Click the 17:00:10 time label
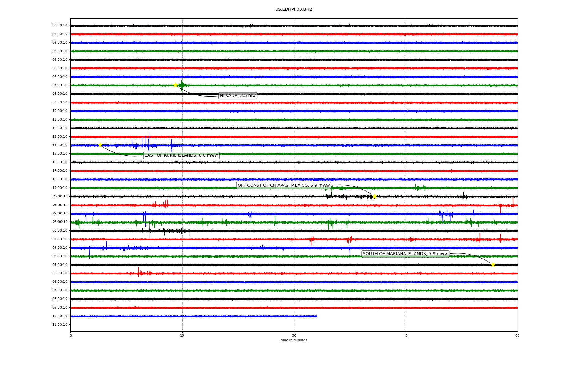The height and width of the screenshot is (368, 588). coord(60,171)
